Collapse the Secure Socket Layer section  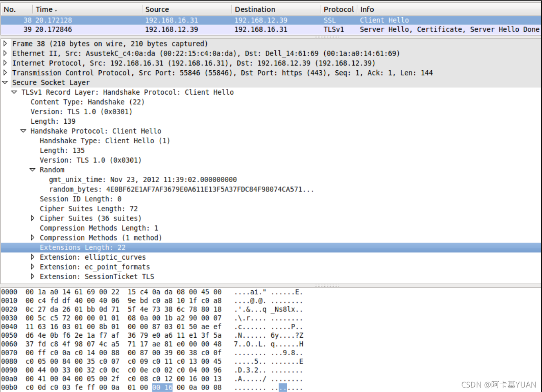click(4, 82)
